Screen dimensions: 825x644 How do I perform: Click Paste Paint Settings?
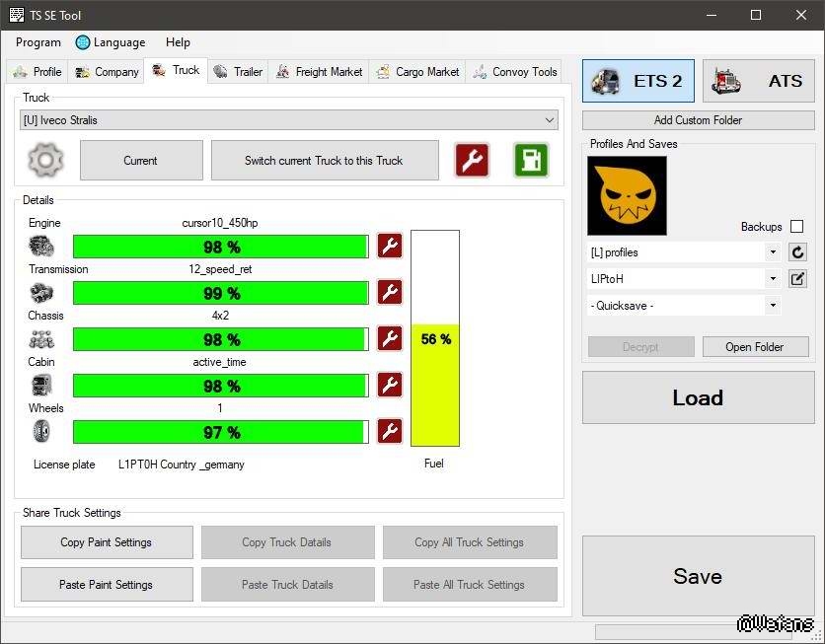coord(107,584)
